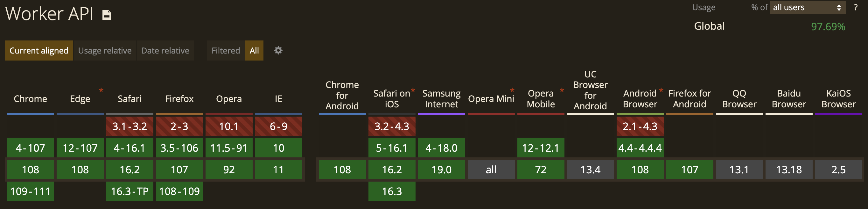Image resolution: width=868 pixels, height=209 pixels.
Task: Click the asterisk next to Opera Mobile
Action: point(562,90)
